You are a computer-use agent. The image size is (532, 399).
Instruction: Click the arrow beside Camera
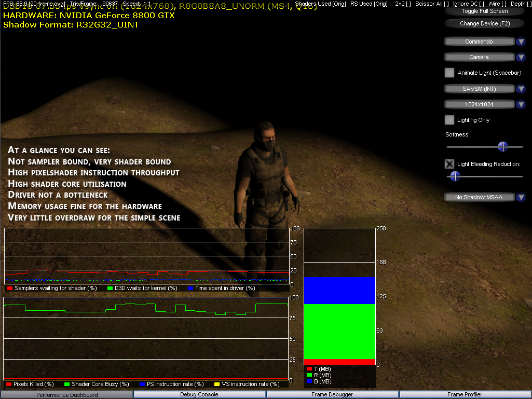pos(521,57)
